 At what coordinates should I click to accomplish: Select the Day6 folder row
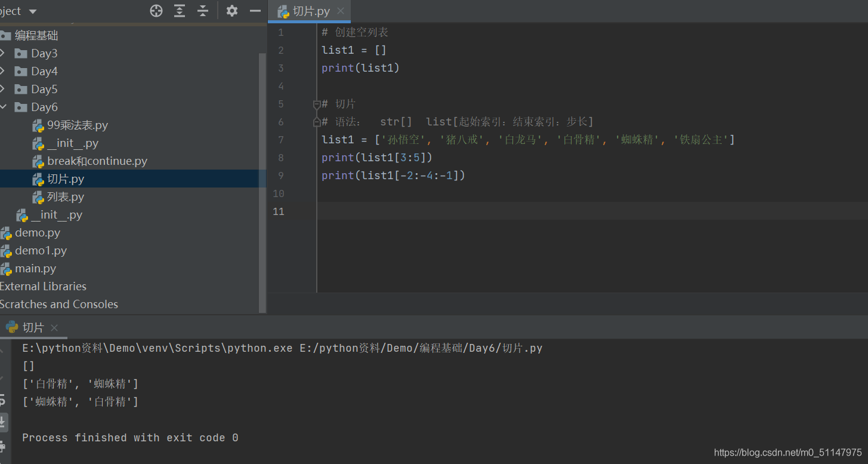[x=130, y=107]
